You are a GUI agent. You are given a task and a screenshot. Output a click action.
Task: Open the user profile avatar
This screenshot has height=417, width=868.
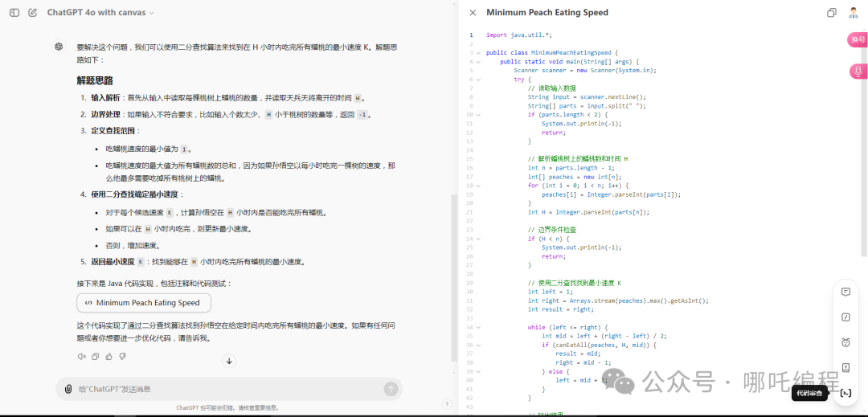pyautogui.click(x=854, y=13)
